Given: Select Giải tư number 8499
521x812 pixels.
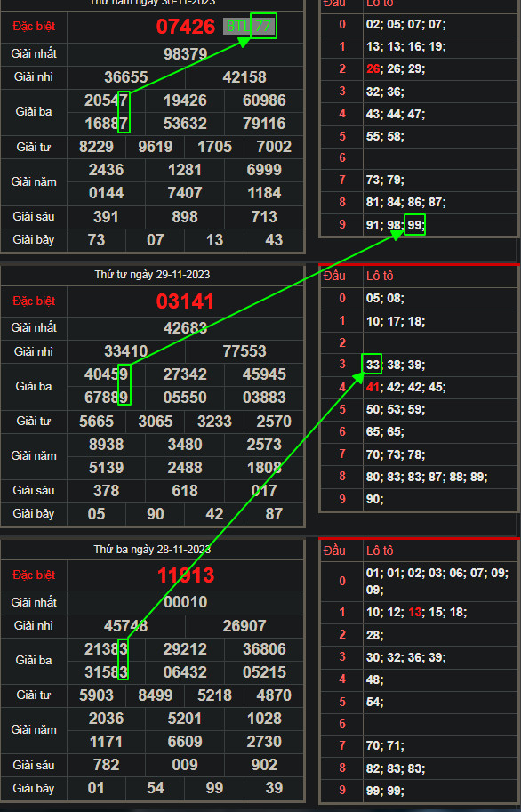Looking at the screenshot, I should coord(156,695).
